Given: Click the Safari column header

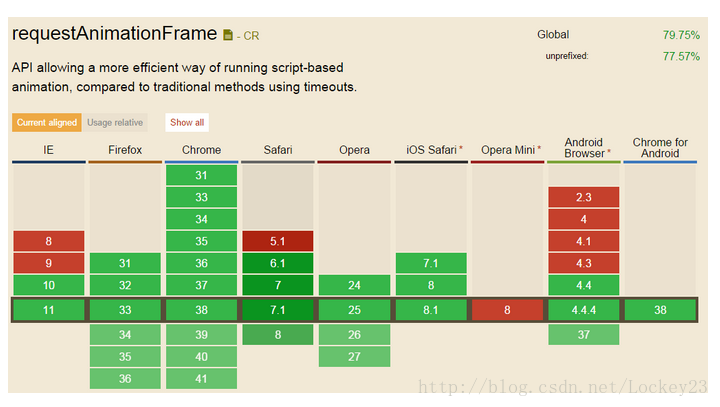Looking at the screenshot, I should coord(277,150).
